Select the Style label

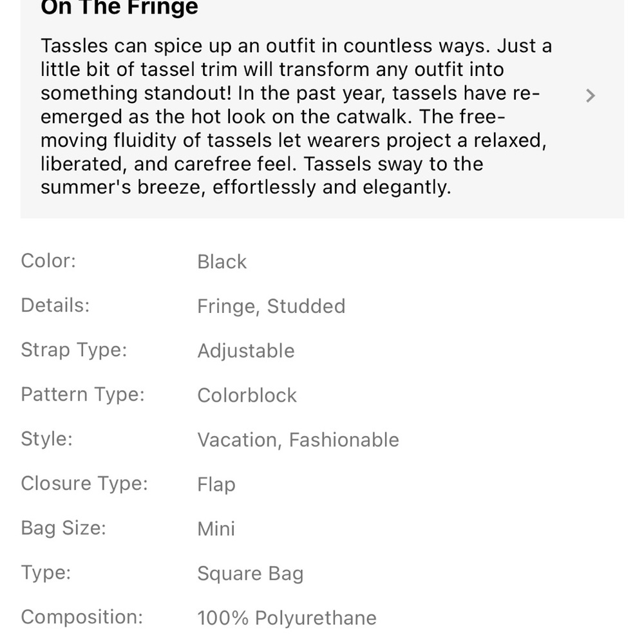(47, 439)
